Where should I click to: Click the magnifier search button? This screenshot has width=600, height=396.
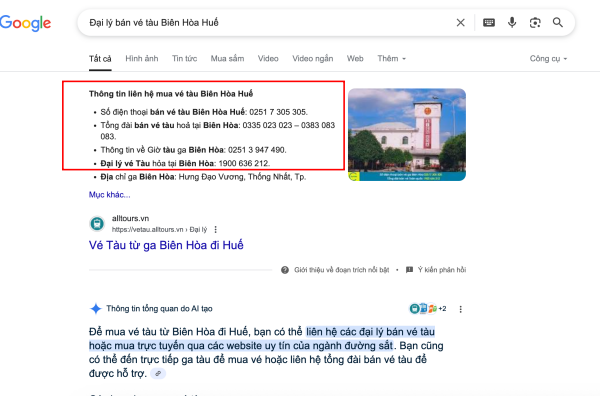558,23
